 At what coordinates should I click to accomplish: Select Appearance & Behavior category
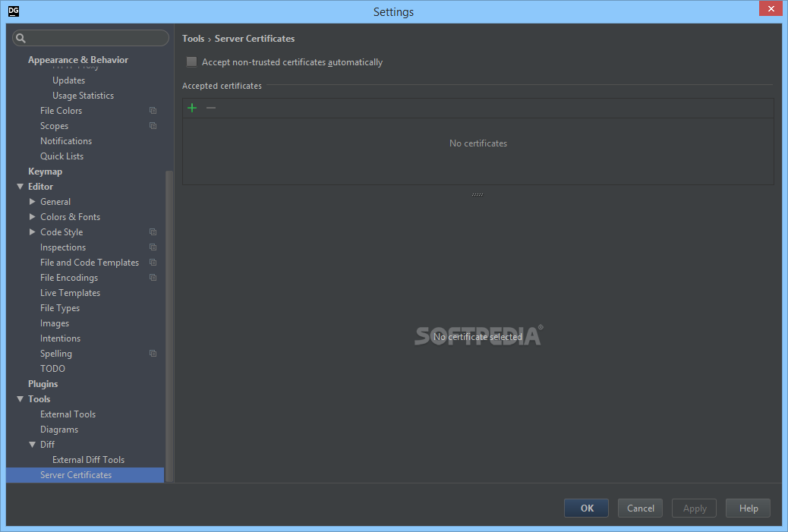pos(78,60)
